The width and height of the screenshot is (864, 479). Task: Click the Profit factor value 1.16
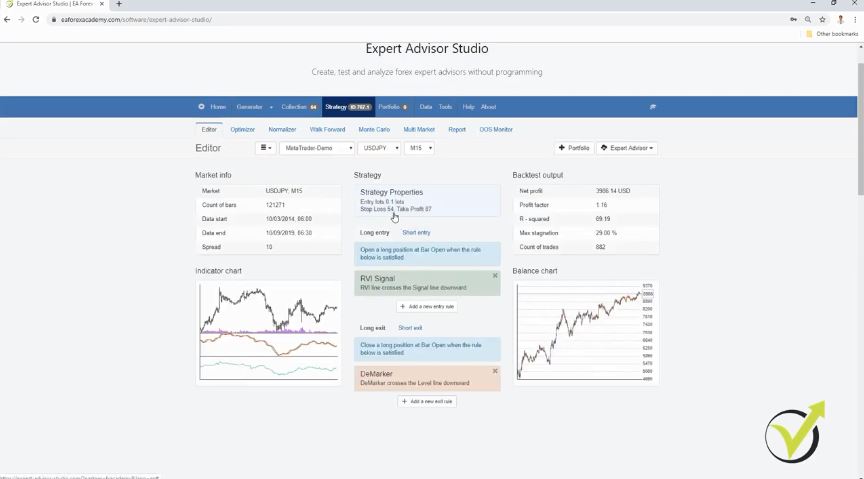tap(601, 205)
